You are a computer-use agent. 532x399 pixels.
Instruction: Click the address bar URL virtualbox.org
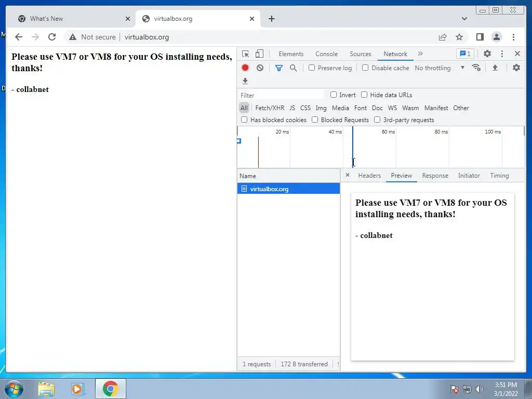[147, 37]
